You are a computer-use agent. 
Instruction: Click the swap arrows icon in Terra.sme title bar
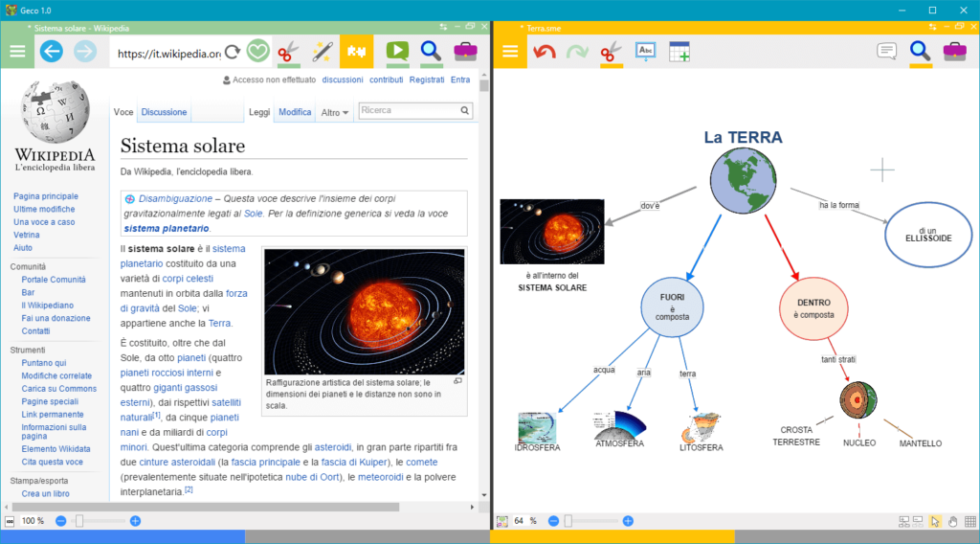point(932,27)
